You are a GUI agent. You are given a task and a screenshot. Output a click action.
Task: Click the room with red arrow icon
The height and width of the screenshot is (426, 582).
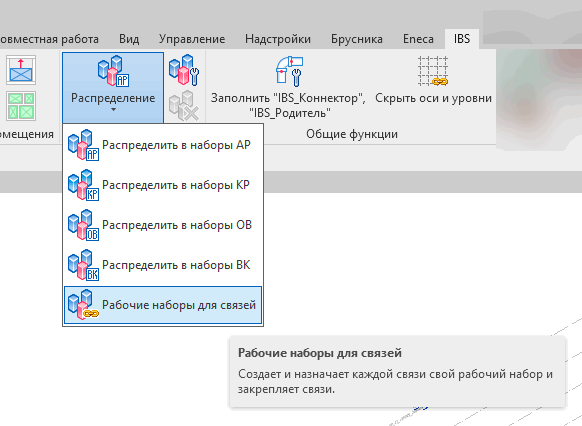tap(21, 70)
